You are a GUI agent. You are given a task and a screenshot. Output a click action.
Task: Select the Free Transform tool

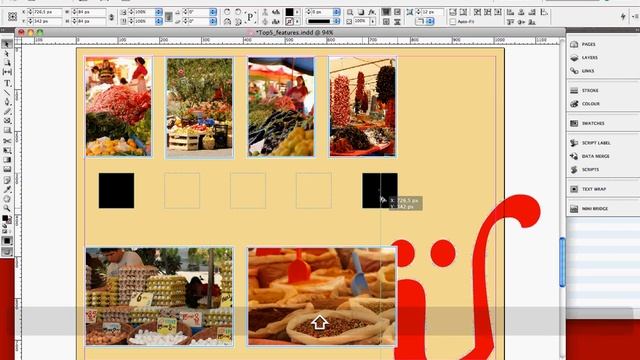coord(7,150)
